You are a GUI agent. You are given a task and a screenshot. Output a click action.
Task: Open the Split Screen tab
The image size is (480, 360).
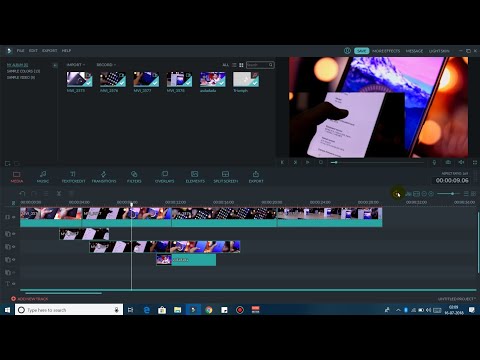pyautogui.click(x=226, y=177)
